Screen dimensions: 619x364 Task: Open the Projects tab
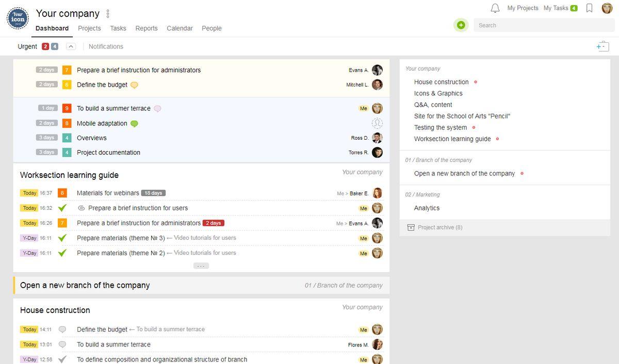(x=89, y=28)
